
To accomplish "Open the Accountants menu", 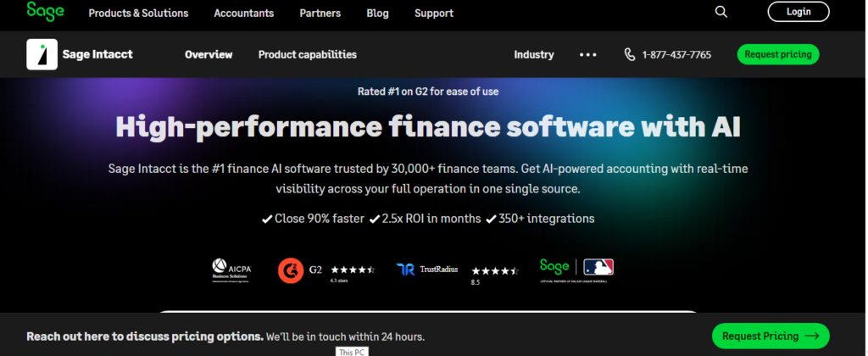I will pyautogui.click(x=244, y=13).
